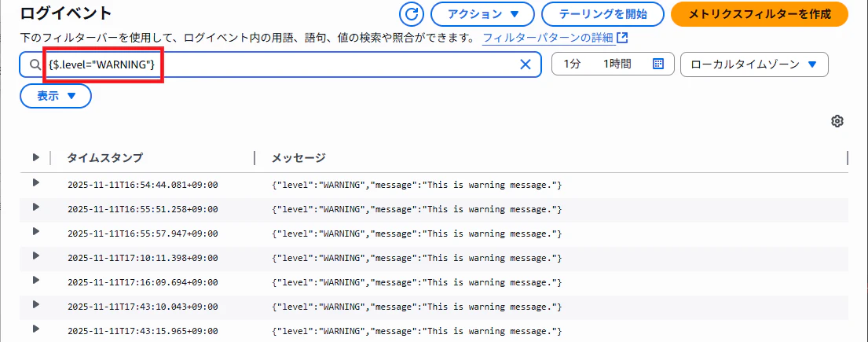Open フィルターパターンの詳細 link
Screen dimensions: 868x342
(555, 39)
